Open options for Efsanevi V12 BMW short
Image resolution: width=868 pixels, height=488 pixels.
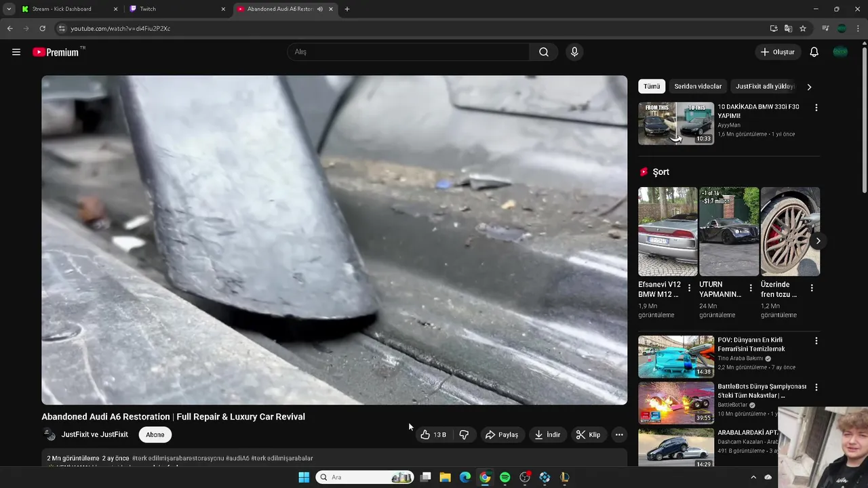click(x=689, y=288)
